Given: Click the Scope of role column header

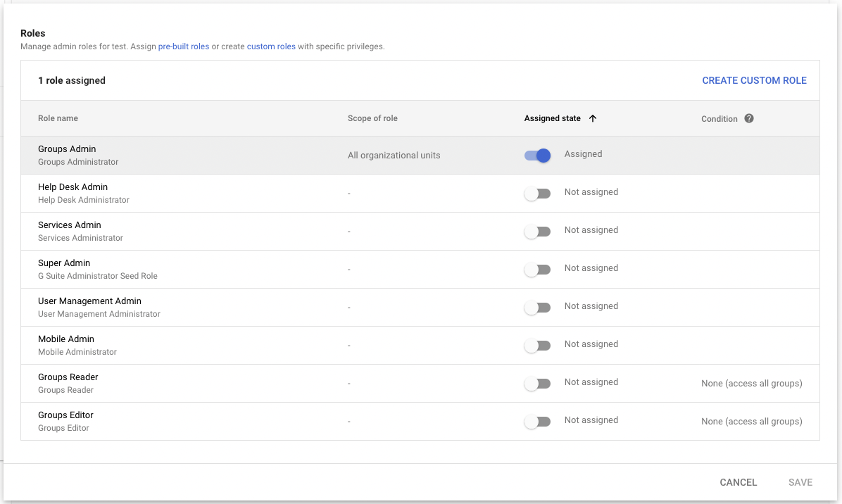Looking at the screenshot, I should point(372,118).
